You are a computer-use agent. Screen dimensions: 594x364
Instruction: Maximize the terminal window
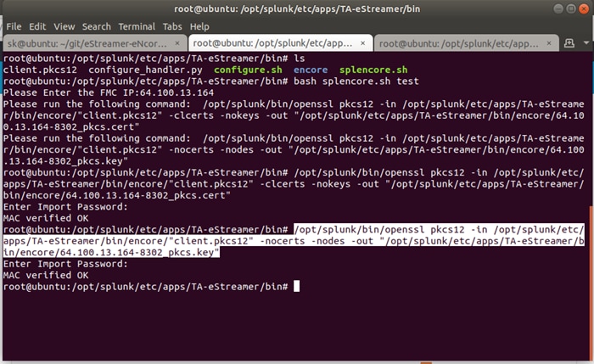(571, 8)
